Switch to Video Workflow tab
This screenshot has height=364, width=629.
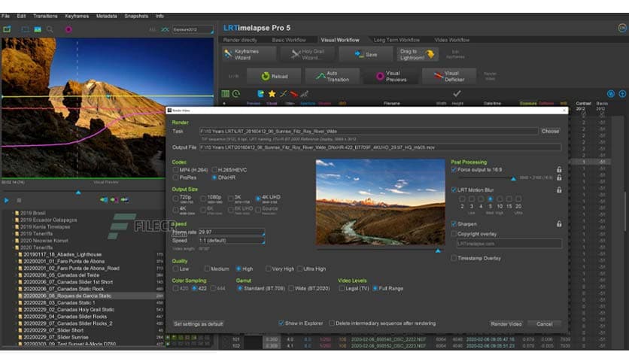click(451, 40)
